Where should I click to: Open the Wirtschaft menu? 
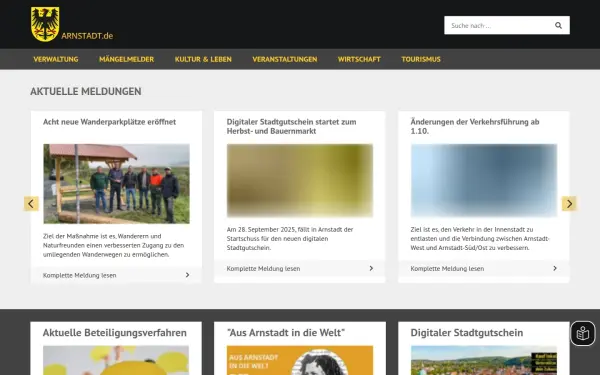tap(359, 59)
